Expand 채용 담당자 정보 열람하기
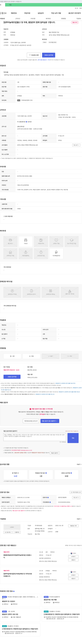 click(50, 421)
